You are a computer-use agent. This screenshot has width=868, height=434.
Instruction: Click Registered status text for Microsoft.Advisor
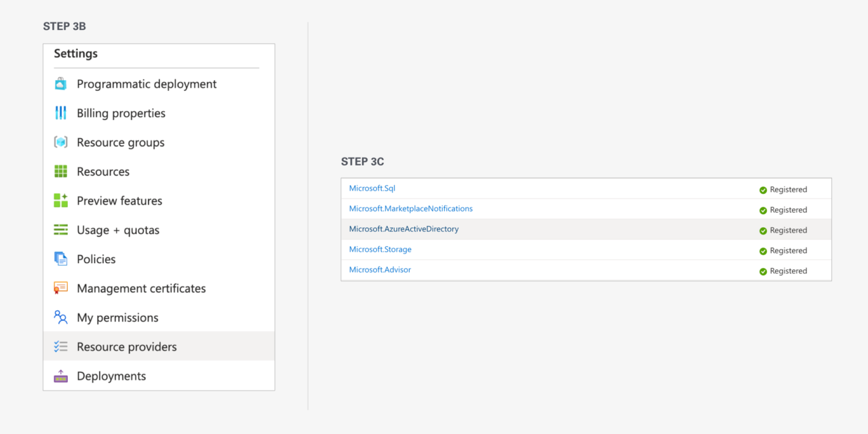(x=789, y=271)
